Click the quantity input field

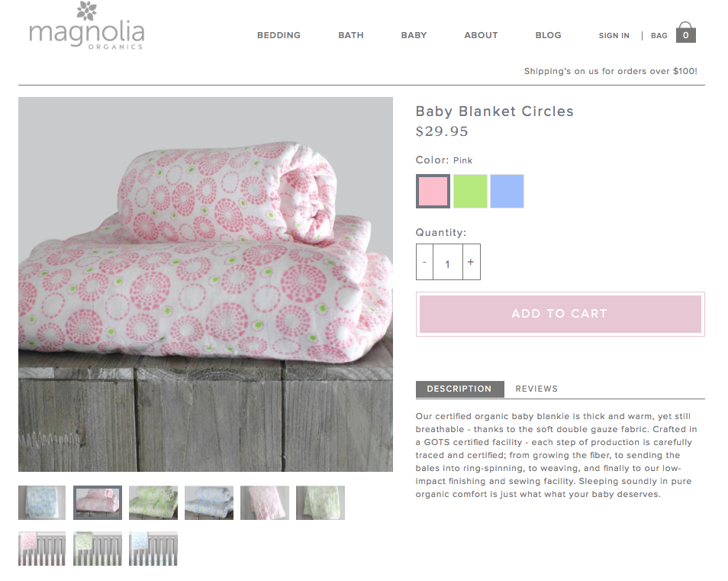tap(448, 262)
